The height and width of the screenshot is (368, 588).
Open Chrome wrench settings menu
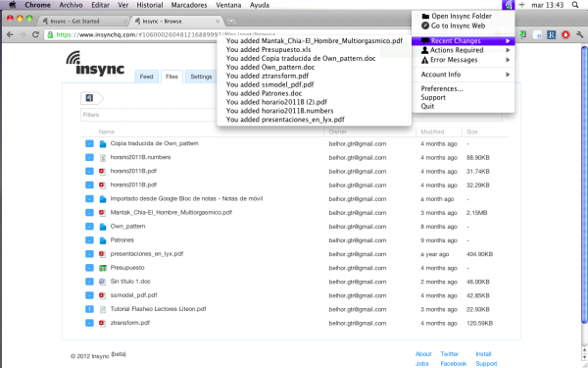(x=580, y=35)
